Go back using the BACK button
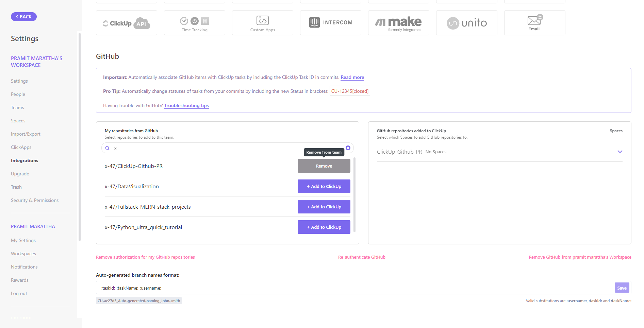Image resolution: width=644 pixels, height=328 pixels. coord(24,17)
